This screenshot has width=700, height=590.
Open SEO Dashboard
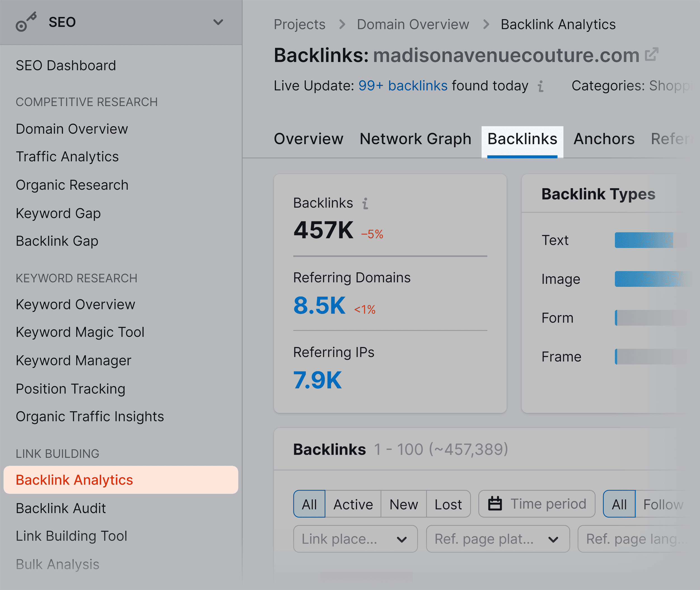(x=66, y=66)
